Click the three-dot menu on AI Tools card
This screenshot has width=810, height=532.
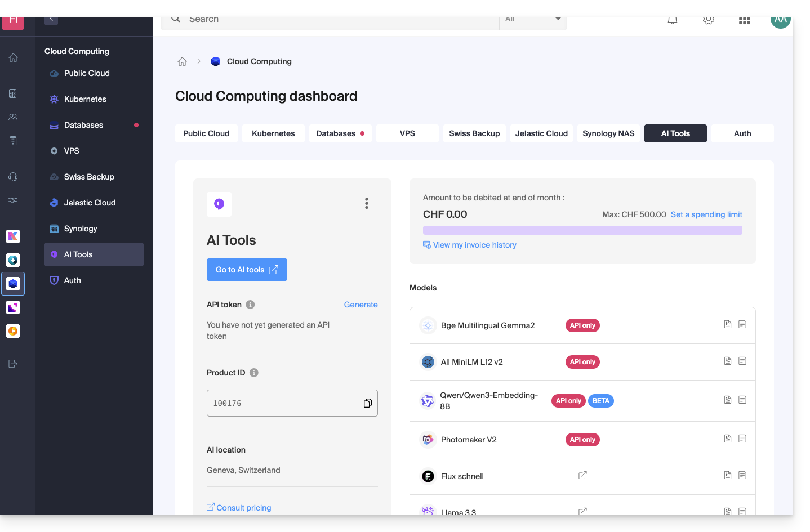367,203
